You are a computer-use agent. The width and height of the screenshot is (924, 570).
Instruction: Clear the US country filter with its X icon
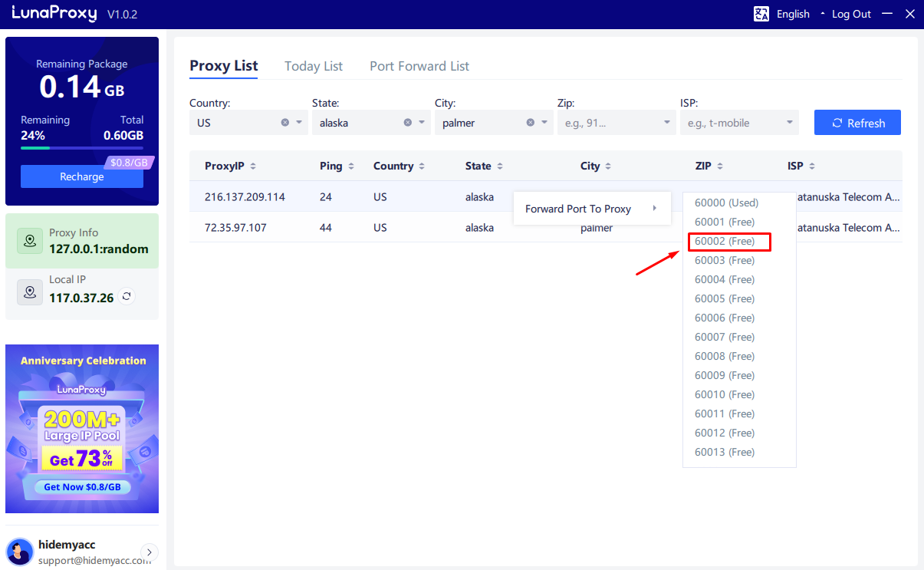pos(285,122)
